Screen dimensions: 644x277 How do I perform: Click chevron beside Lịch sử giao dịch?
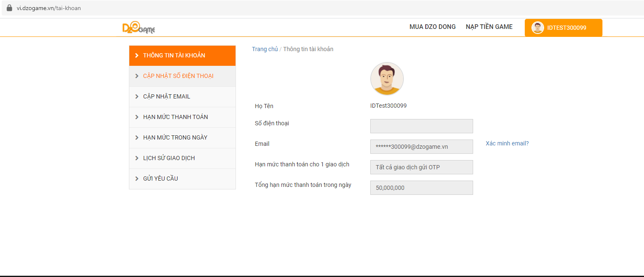tap(136, 158)
